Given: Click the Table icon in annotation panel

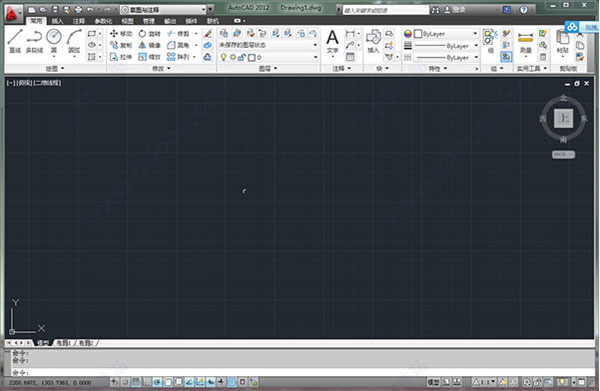Looking at the screenshot, I should [x=350, y=57].
